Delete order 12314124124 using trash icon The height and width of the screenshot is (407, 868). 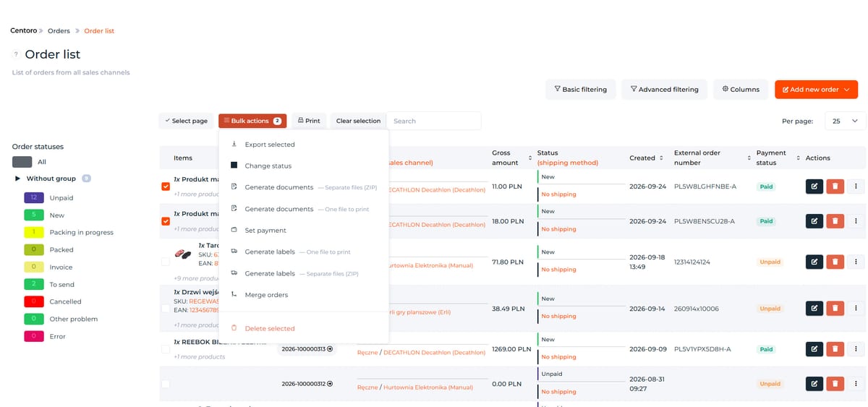[835, 262]
